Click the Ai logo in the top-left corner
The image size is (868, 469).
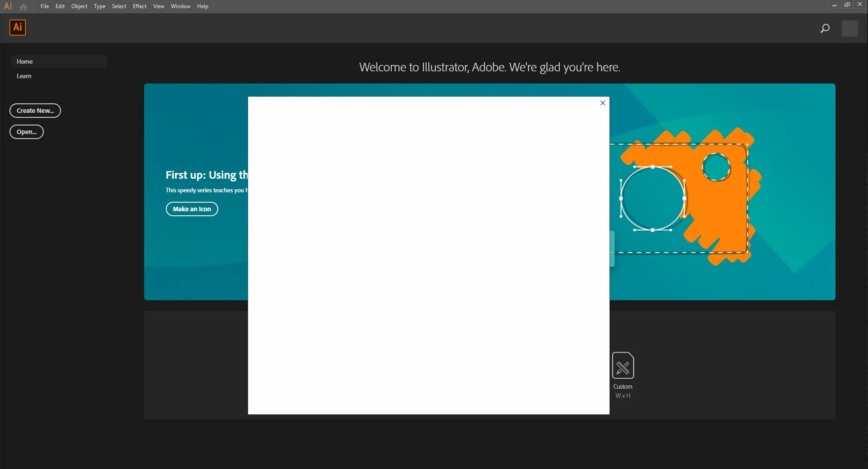pos(8,6)
